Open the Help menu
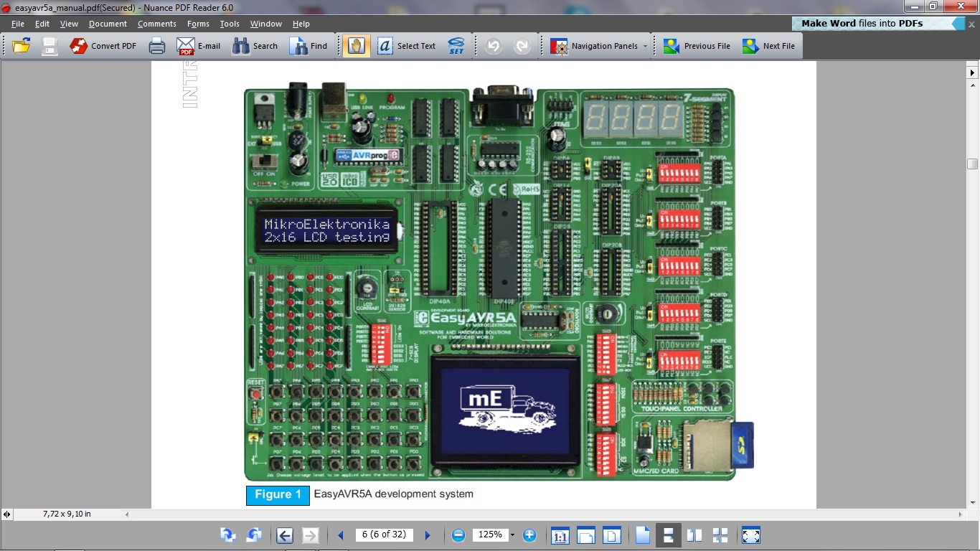This screenshot has height=551, width=980. click(x=301, y=24)
